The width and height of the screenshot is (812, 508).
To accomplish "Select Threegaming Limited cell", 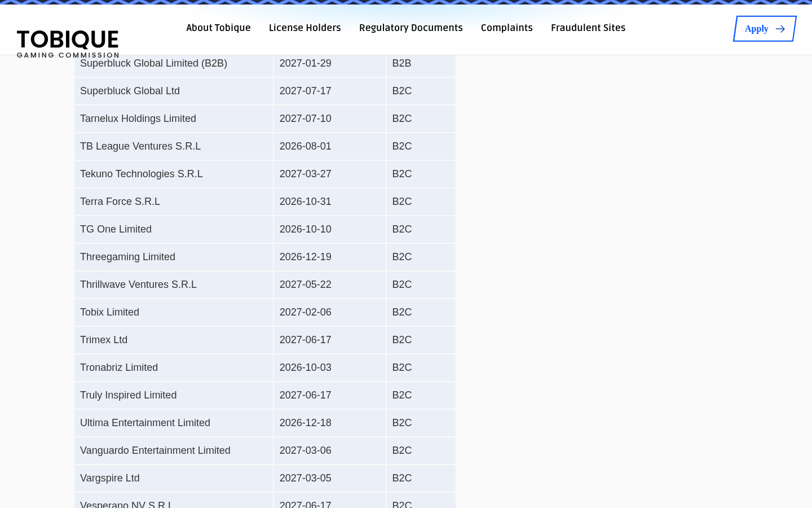I will 174,257.
